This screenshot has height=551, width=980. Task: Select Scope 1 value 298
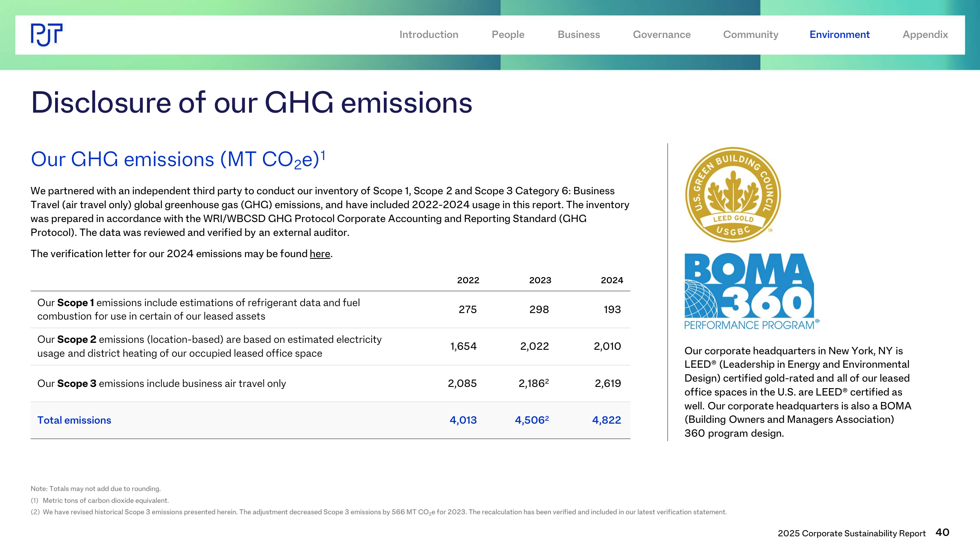539,310
